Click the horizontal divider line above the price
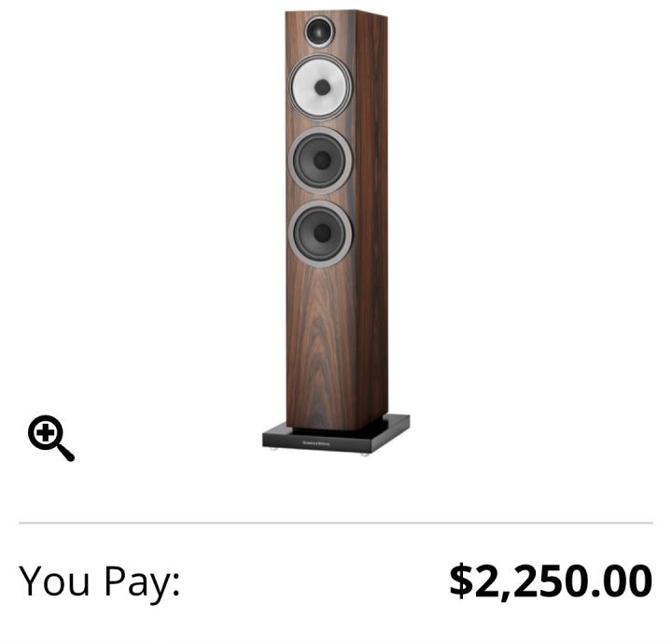The height and width of the screenshot is (644, 672). (336, 523)
